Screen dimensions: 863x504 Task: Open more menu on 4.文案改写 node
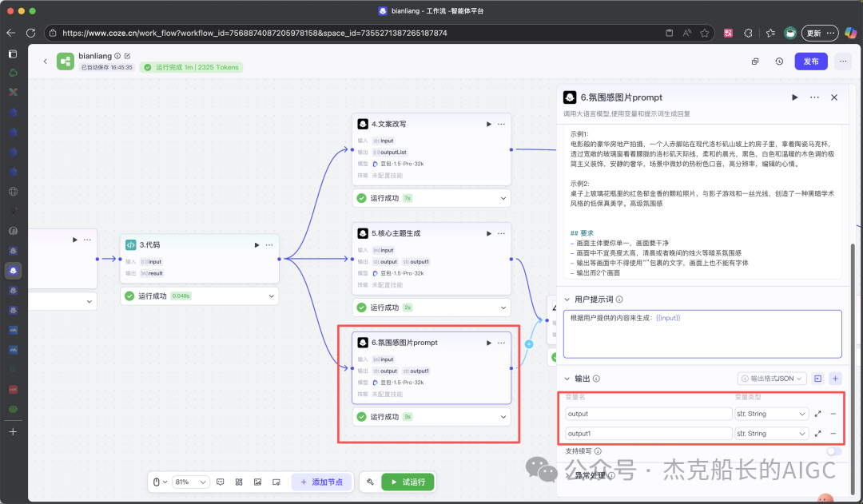click(501, 124)
